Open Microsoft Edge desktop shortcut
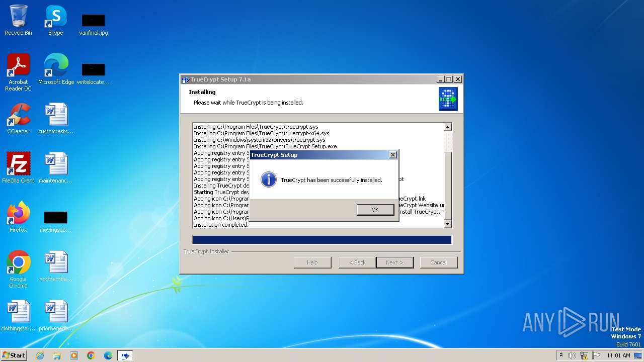Viewport: 644px width, 362px height. (x=56, y=69)
